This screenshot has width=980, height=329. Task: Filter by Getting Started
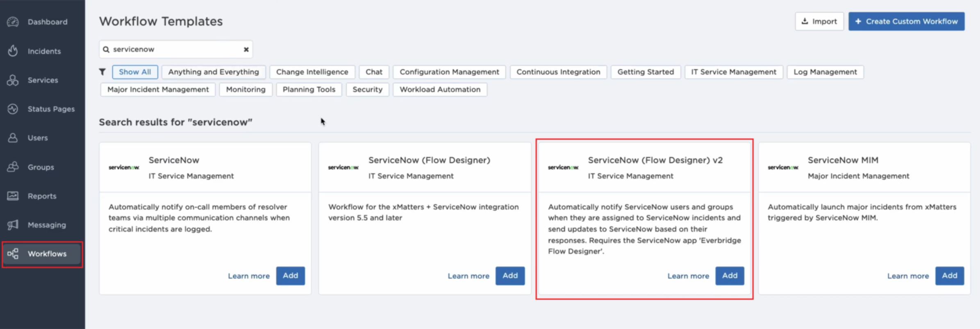[x=646, y=72]
